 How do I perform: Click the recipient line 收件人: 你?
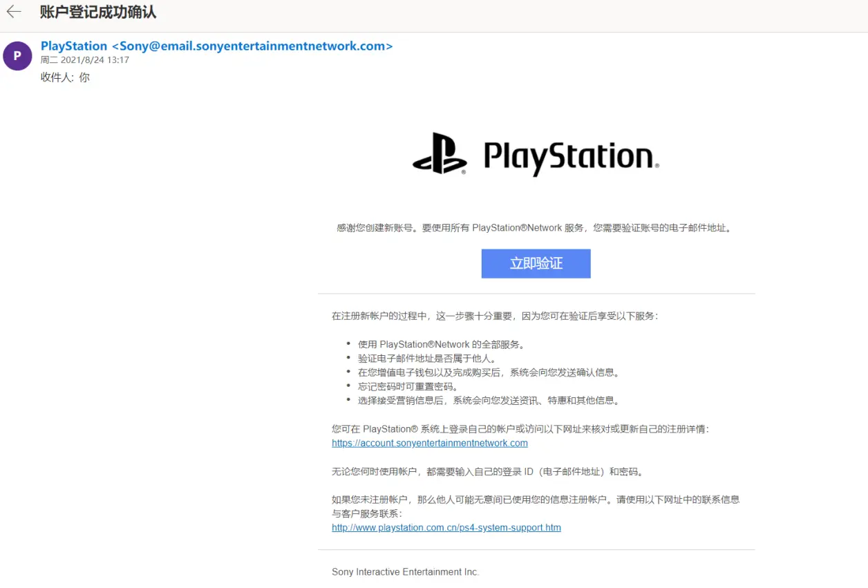pos(65,77)
